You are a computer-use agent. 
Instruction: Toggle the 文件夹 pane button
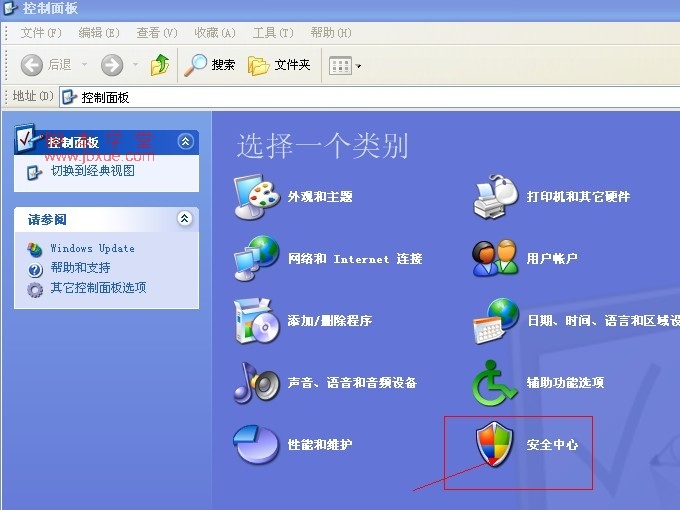tap(280, 65)
